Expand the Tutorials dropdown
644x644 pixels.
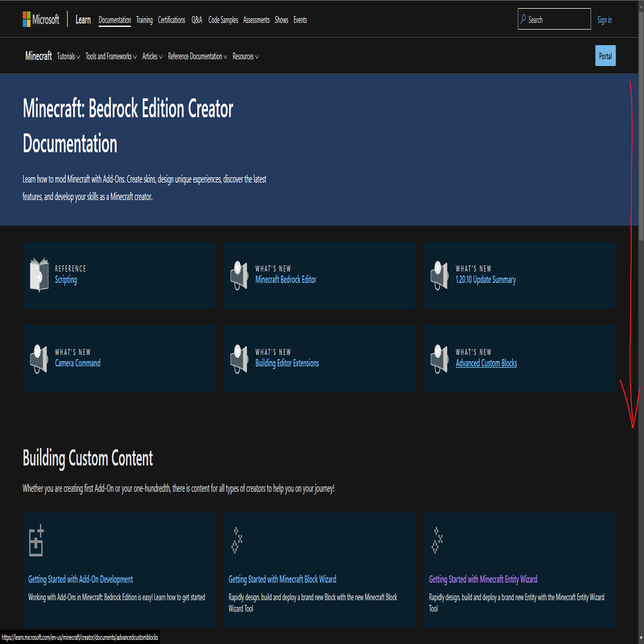(68, 57)
